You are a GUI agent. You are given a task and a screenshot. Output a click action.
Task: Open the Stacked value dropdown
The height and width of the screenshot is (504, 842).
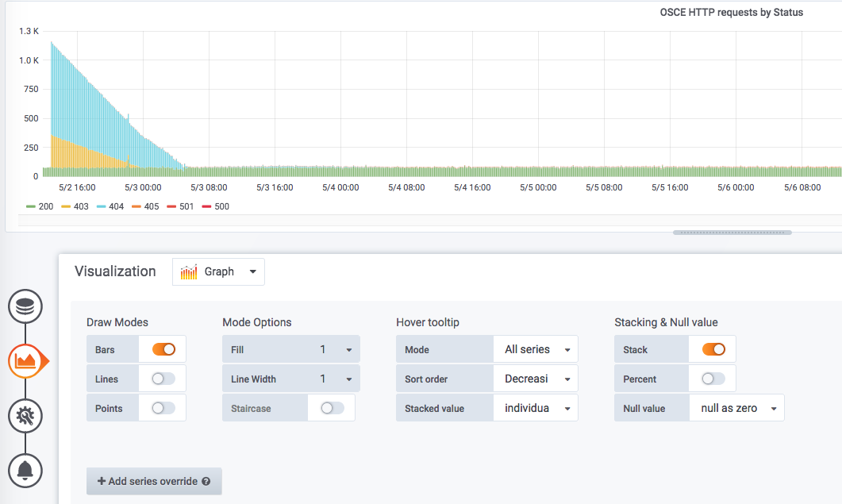coord(536,408)
